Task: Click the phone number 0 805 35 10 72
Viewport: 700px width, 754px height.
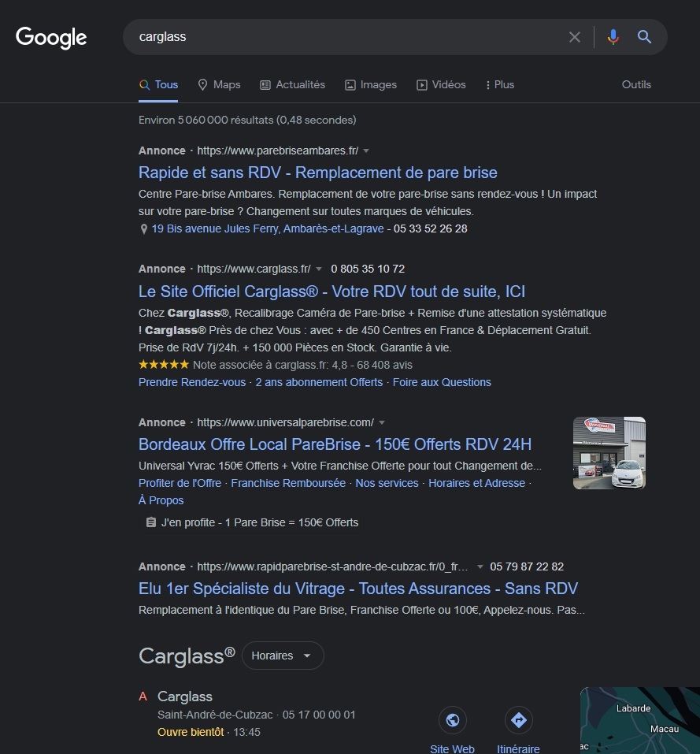Action: 368,269
